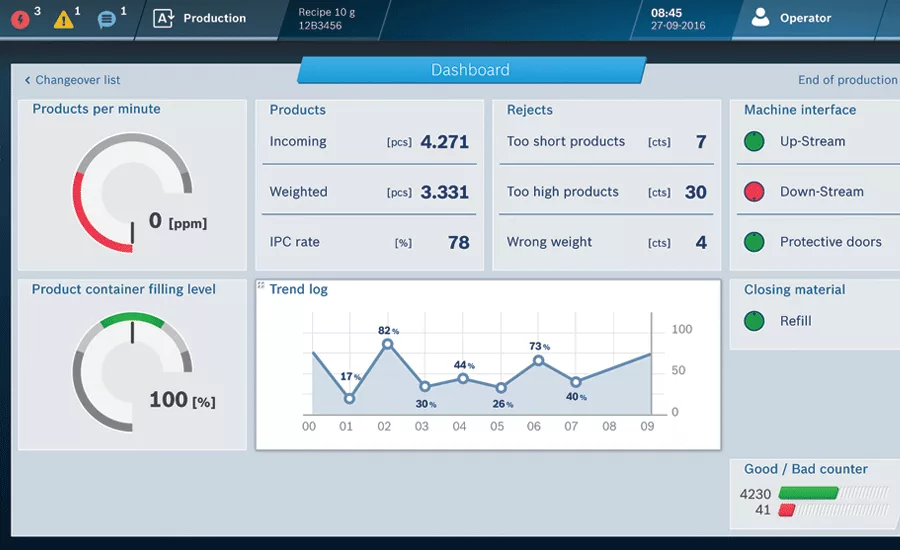Click the Changeover list back chevron
Image resolution: width=900 pixels, height=550 pixels.
(x=27, y=80)
